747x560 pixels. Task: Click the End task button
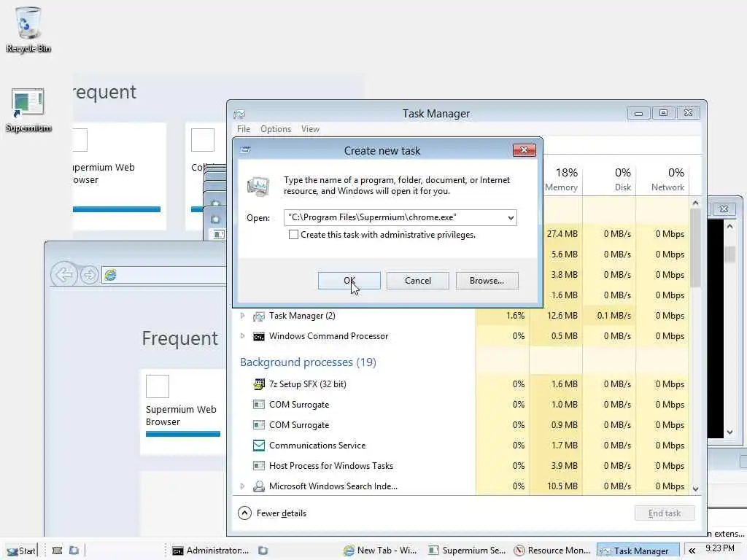pyautogui.click(x=665, y=513)
